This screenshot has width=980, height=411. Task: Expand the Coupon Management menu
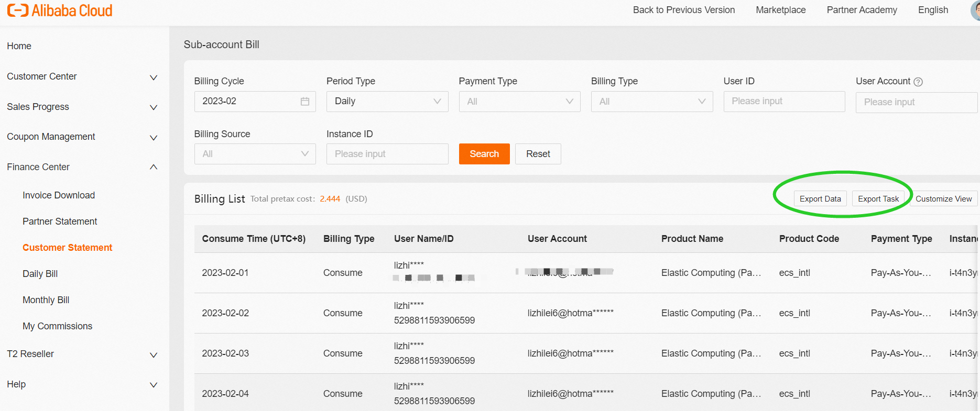point(154,138)
